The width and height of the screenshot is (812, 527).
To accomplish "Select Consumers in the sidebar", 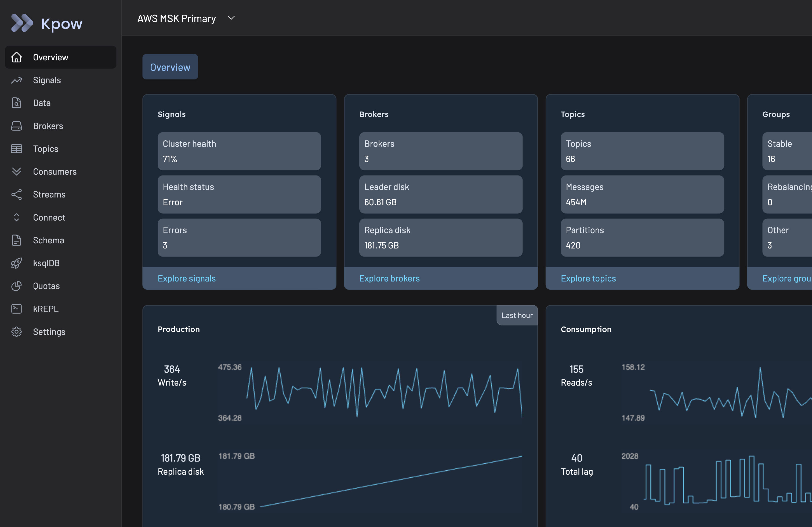I will (61, 171).
